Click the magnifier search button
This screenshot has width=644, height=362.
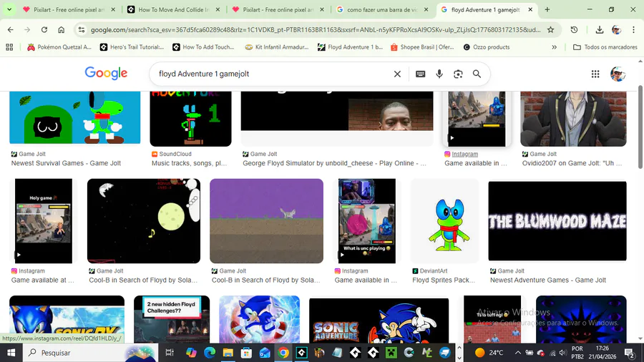[x=477, y=74]
